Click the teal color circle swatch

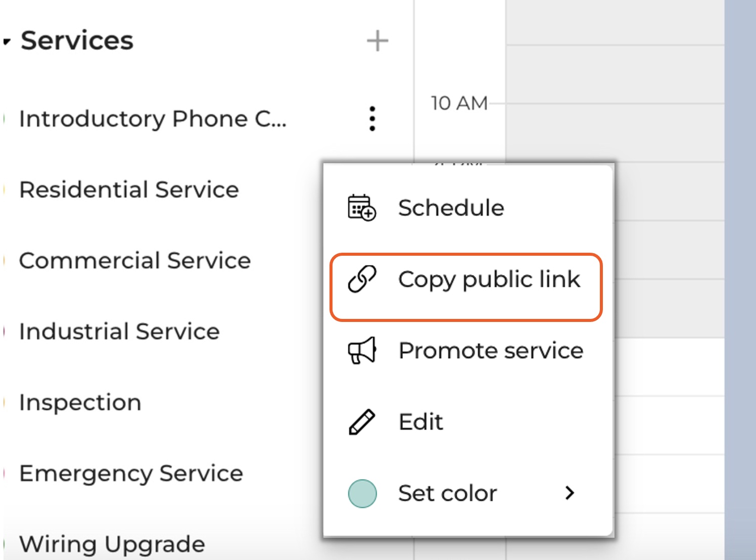[x=362, y=493]
